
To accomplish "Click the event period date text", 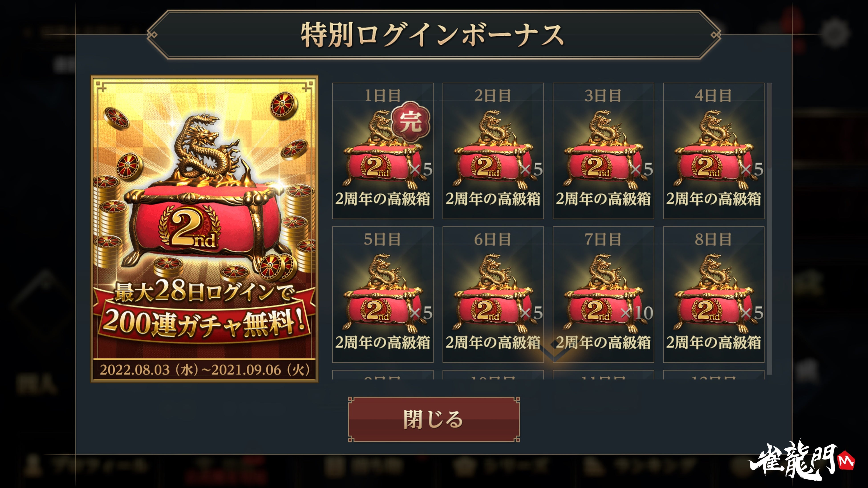I will [205, 370].
